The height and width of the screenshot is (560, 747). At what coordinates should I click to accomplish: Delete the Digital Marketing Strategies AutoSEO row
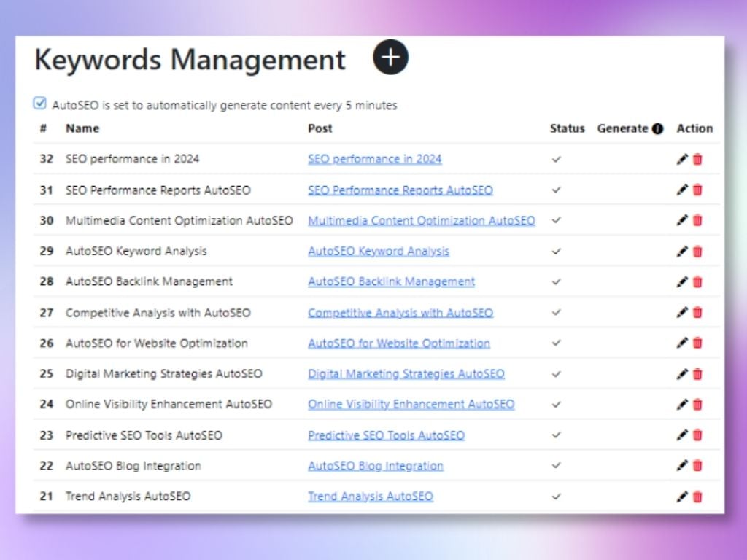pyautogui.click(x=697, y=374)
